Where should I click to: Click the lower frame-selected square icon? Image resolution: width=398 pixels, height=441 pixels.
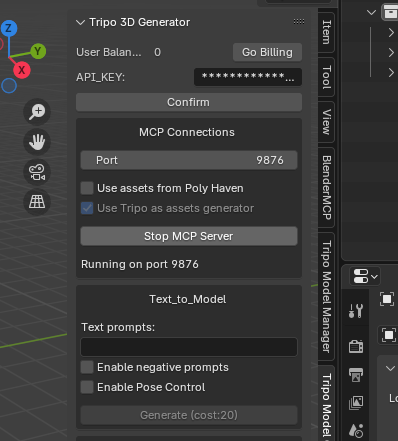tap(388, 335)
